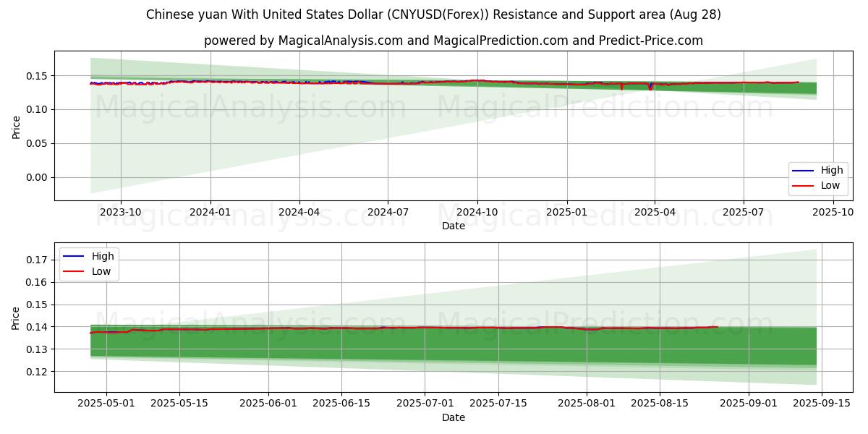
Task: Click the '2025-07-01' date tick on the bottom chart
Action: (425, 404)
